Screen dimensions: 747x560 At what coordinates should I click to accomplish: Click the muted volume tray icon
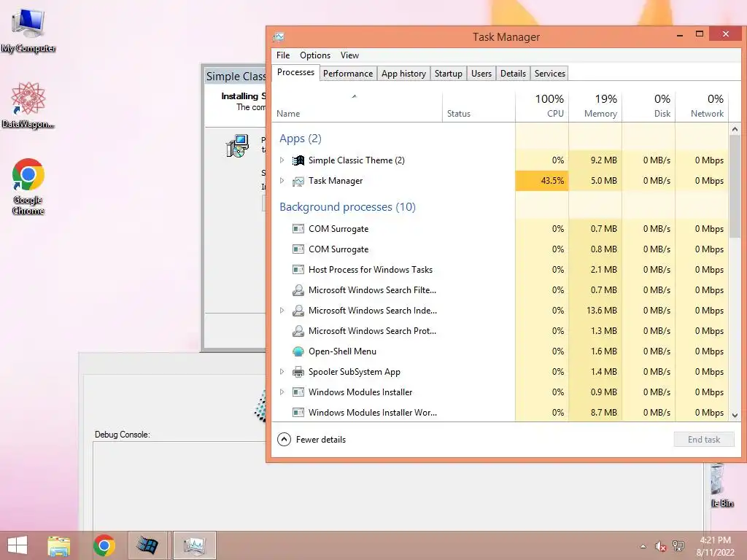coord(660,546)
